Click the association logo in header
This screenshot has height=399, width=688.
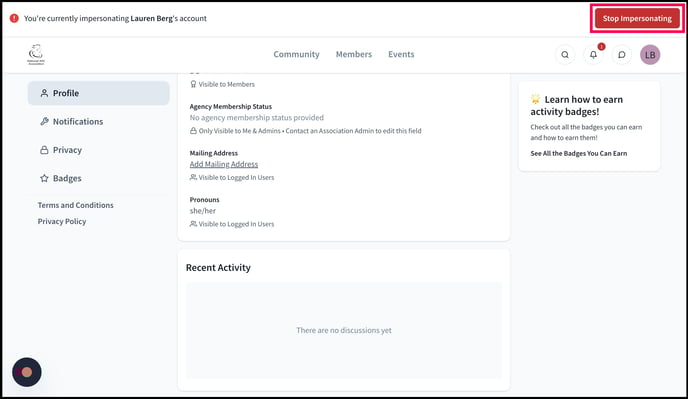[36, 54]
